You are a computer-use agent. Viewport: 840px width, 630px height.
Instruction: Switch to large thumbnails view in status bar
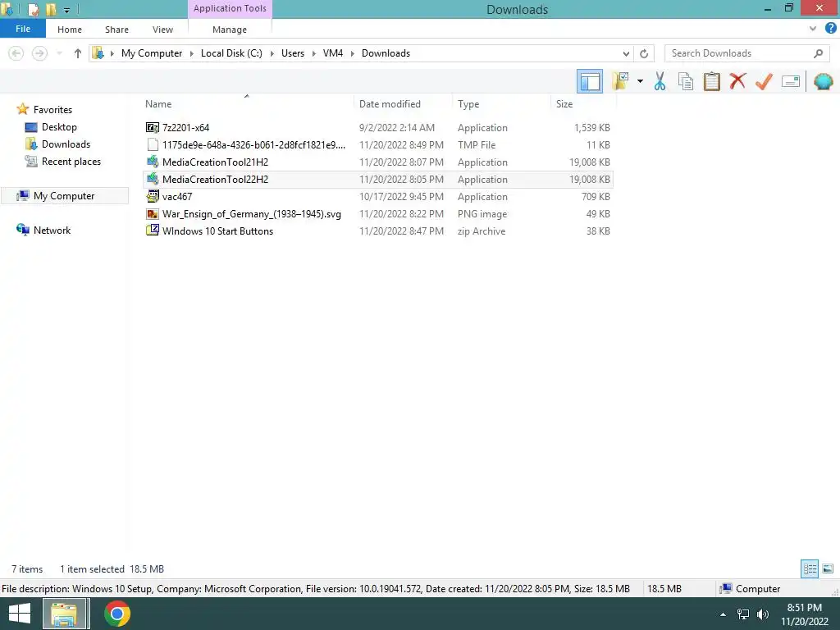tap(828, 568)
